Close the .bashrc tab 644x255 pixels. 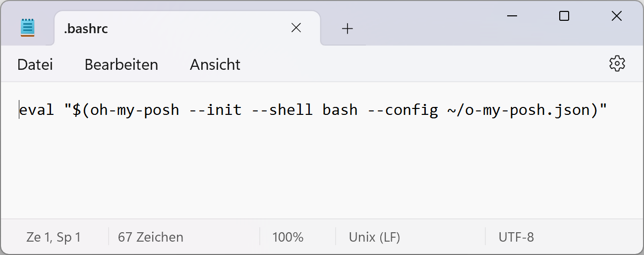pos(296,28)
